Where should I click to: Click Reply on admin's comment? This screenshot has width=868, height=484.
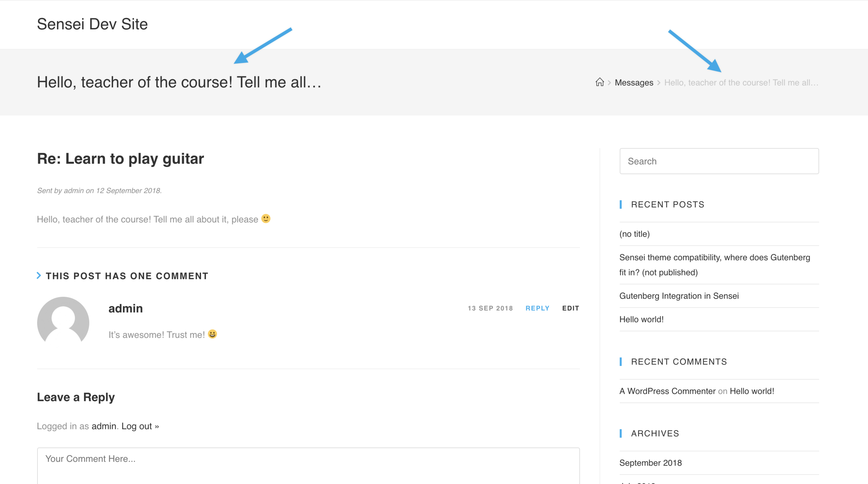click(537, 308)
